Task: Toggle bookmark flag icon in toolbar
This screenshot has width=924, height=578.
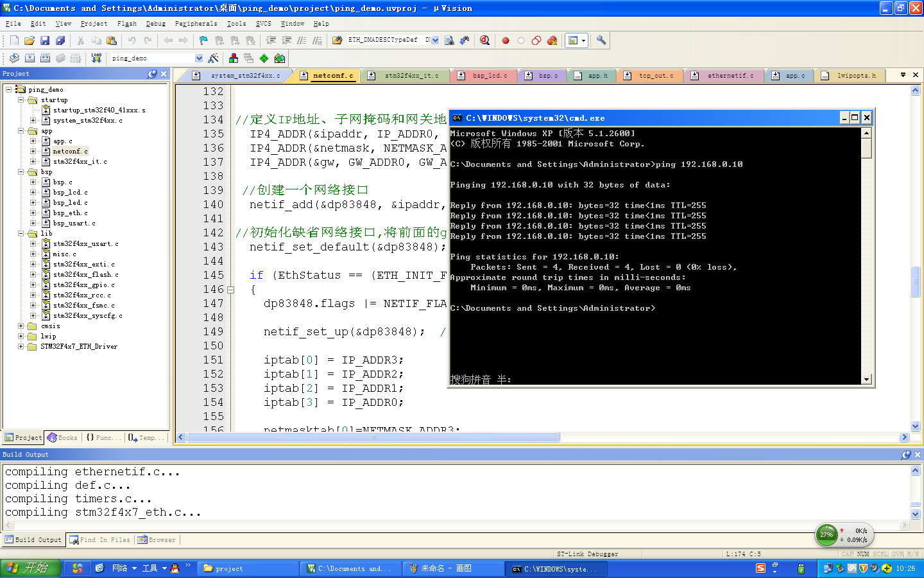Action: (203, 40)
